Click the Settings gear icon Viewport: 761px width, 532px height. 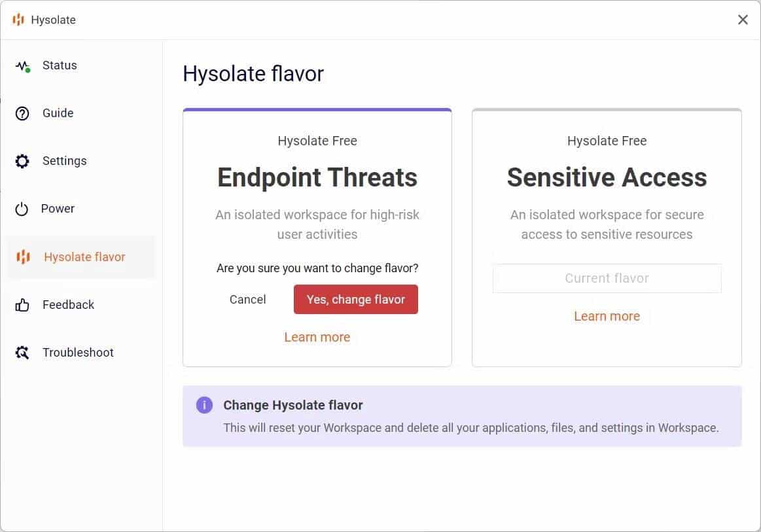[x=22, y=160]
